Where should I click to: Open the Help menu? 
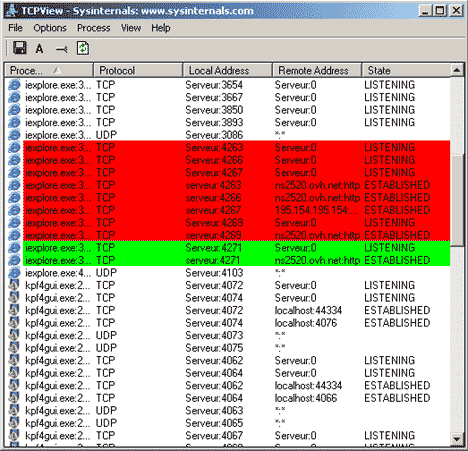point(161,28)
